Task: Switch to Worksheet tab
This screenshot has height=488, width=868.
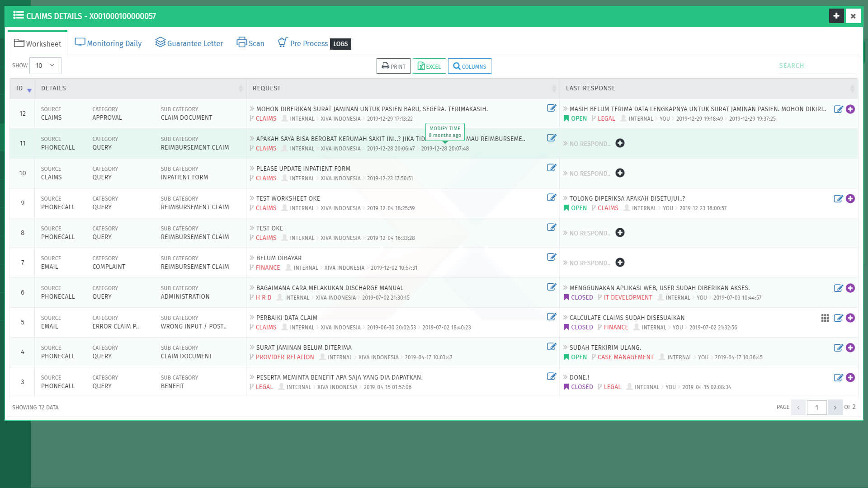Action: (x=38, y=43)
